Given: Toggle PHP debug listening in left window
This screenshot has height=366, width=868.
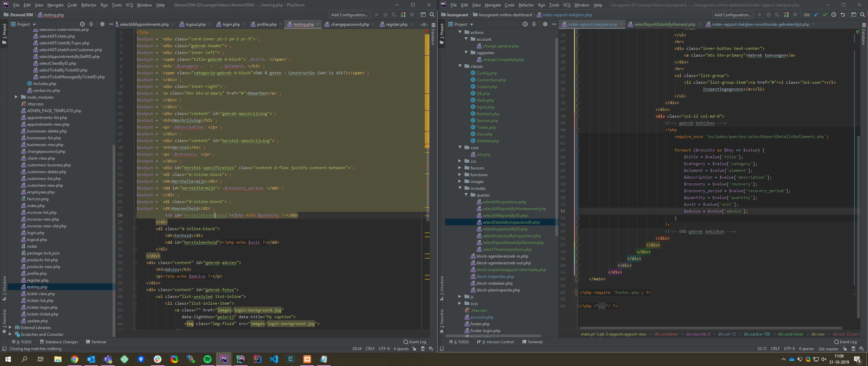Looking at the screenshot, I should [x=403, y=15].
